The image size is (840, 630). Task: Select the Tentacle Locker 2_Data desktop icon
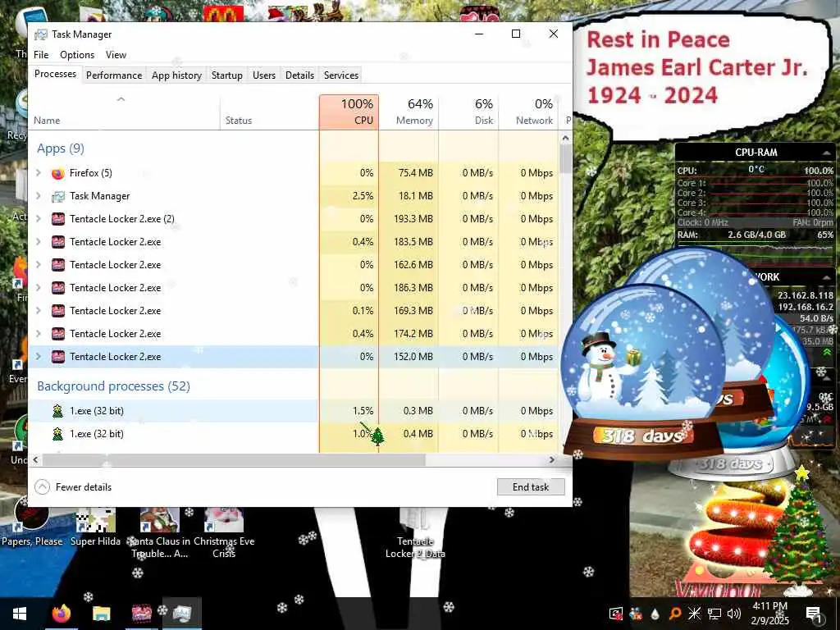pos(415,532)
